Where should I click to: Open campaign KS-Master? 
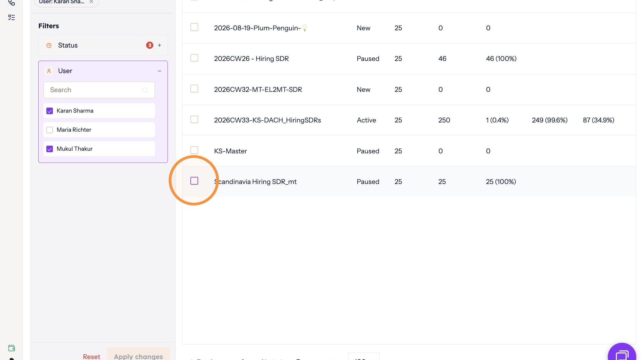coord(231,151)
